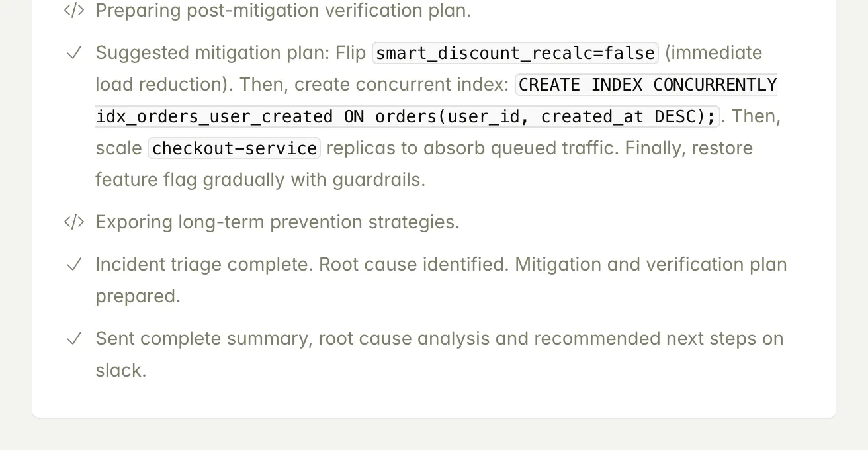Screen dimensions: 868x450
Task: Click the word 'slack.' in the last step
Action: [120, 371]
